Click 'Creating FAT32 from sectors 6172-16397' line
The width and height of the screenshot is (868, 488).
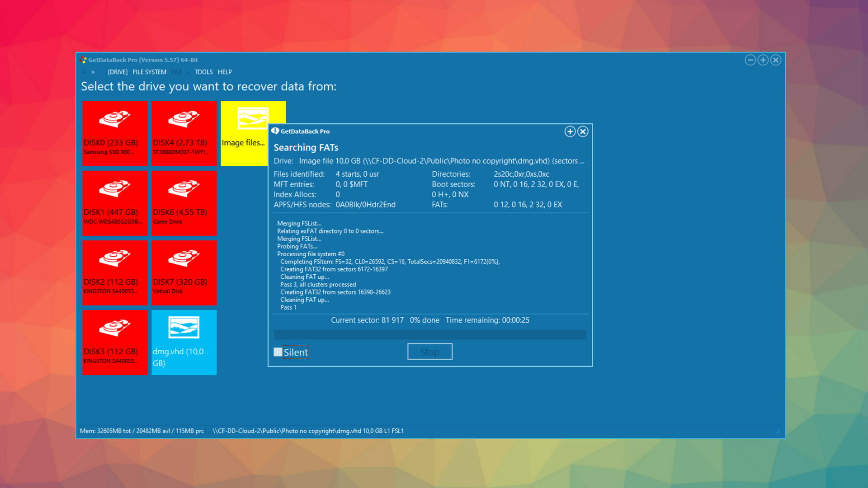(334, 269)
